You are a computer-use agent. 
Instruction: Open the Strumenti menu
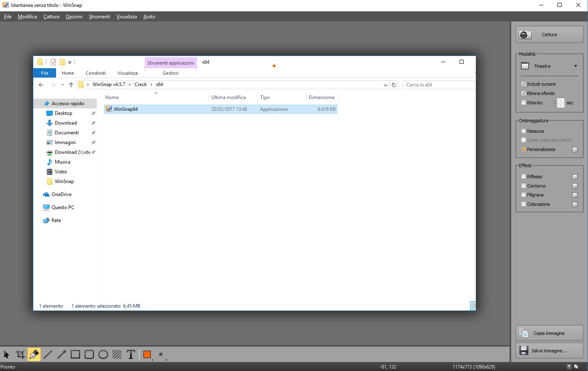(99, 17)
